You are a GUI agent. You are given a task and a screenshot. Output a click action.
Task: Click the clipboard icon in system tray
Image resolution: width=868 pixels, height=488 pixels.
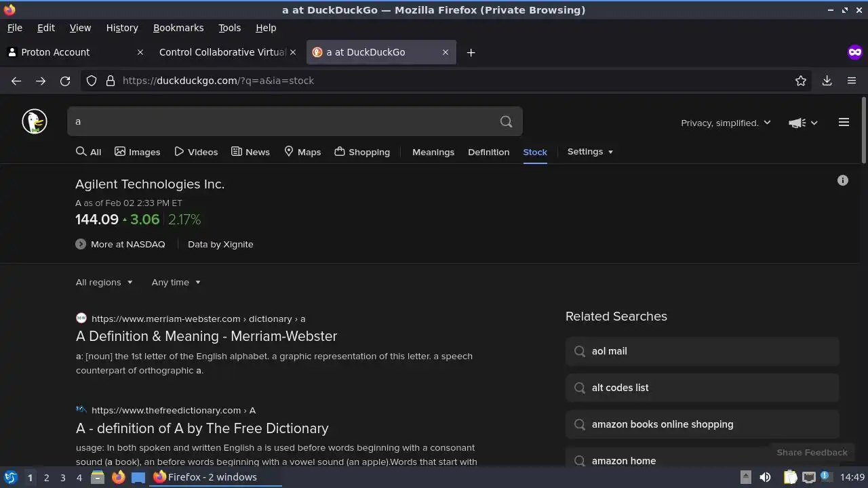(790, 477)
